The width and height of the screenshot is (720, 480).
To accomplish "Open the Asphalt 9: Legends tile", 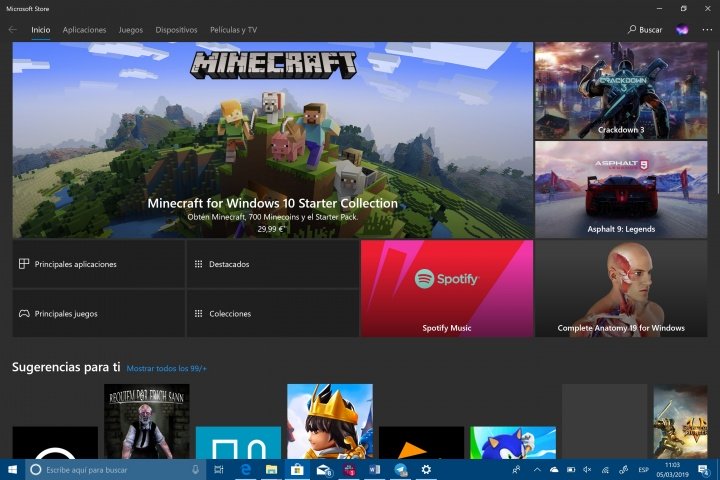I will [x=621, y=189].
